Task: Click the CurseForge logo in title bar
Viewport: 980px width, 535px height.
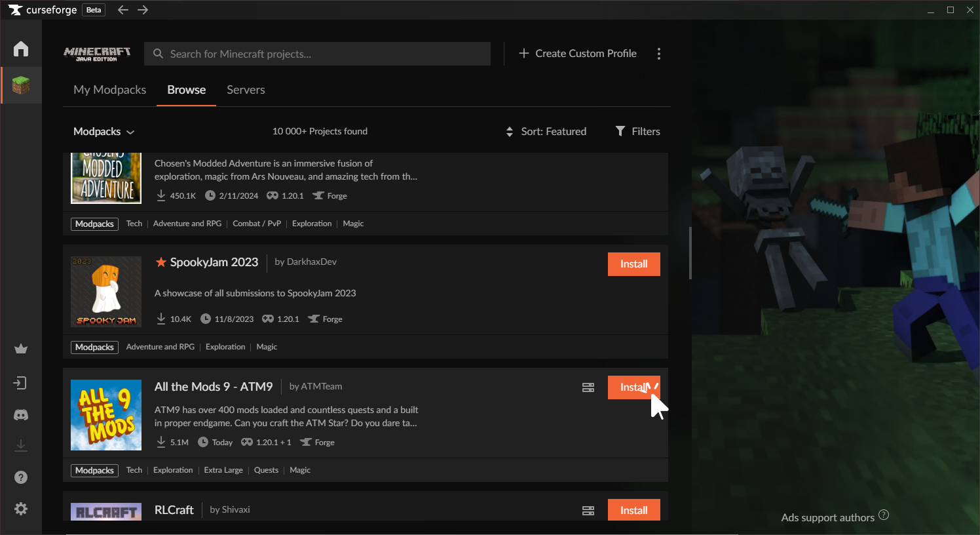Action: 43,10
